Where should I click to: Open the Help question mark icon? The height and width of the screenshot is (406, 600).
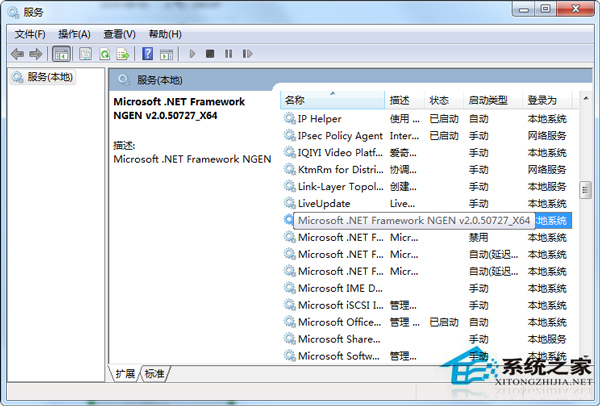coord(147,54)
